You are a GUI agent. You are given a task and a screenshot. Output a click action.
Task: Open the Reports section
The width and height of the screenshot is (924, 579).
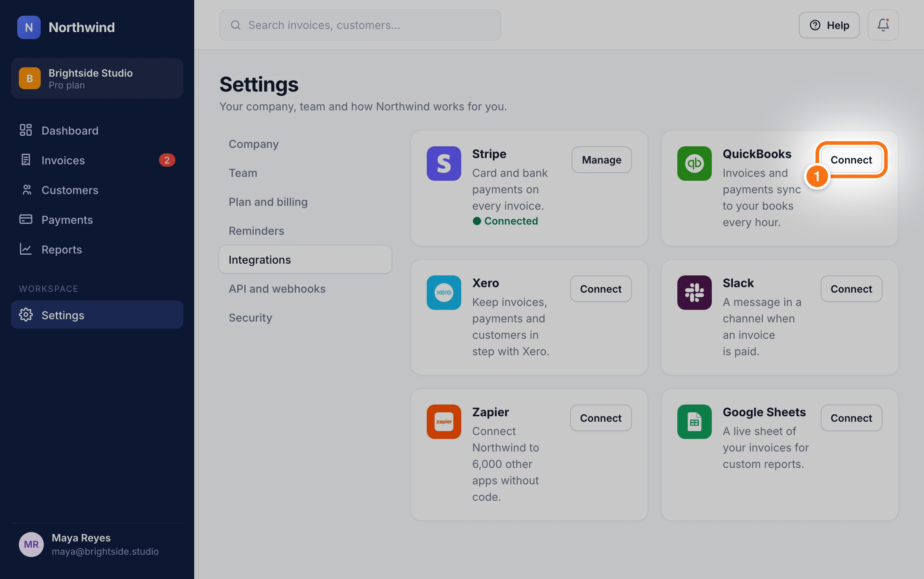[x=97, y=249]
